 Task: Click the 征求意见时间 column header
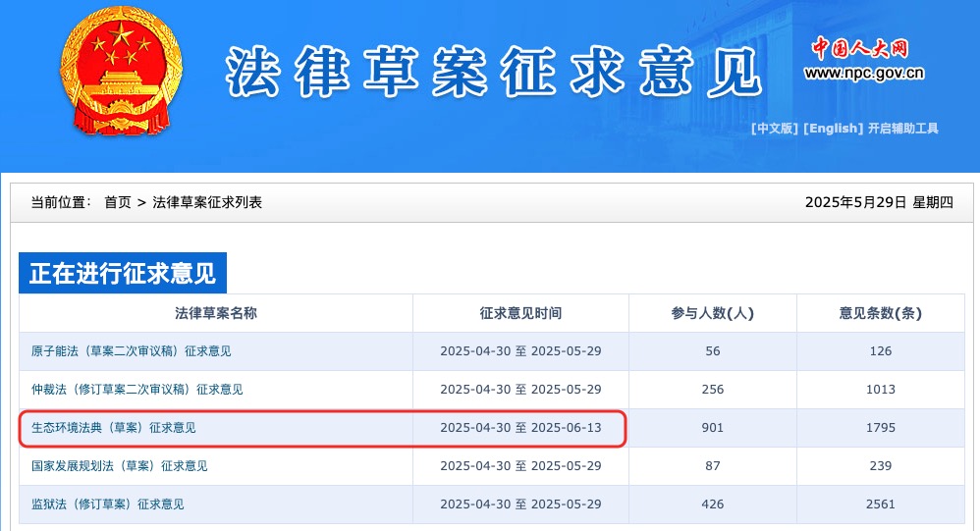(x=520, y=313)
